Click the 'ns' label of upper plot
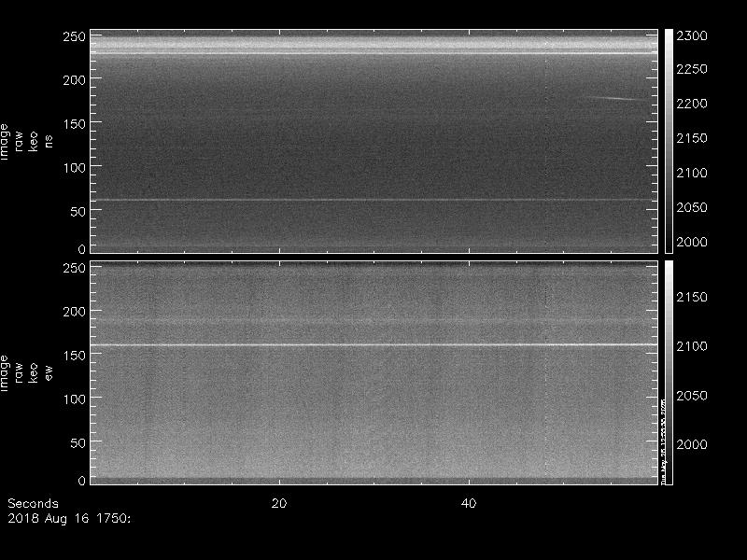 (x=49, y=142)
